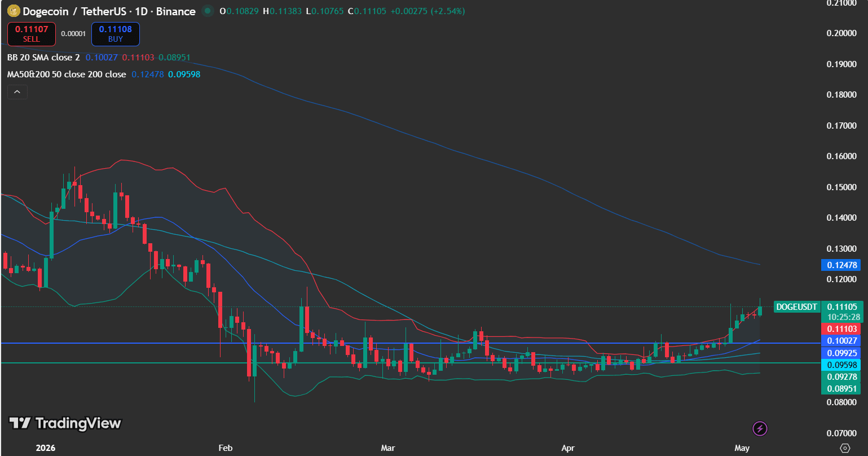The width and height of the screenshot is (868, 456).
Task: Click the 0.09278 horizontal line price label
Action: [842, 376]
